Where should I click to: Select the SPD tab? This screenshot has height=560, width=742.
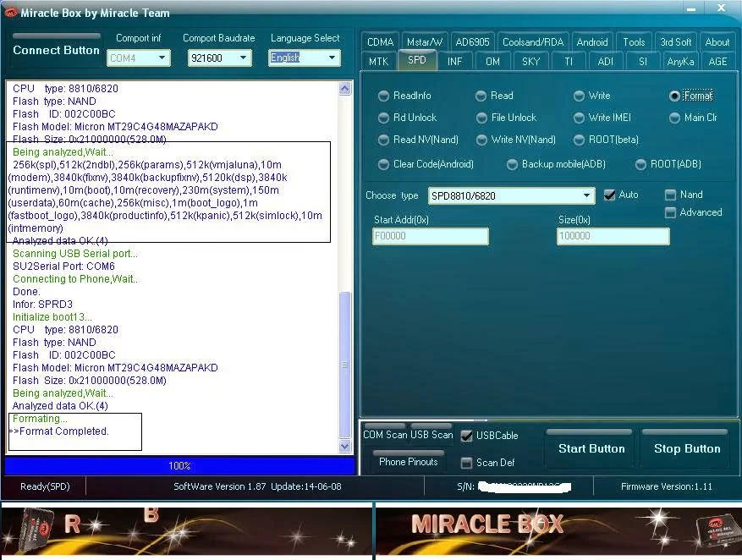click(x=417, y=60)
